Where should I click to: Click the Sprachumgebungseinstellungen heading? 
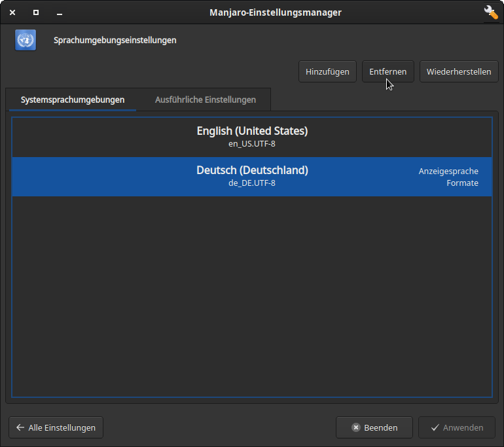tap(115, 41)
